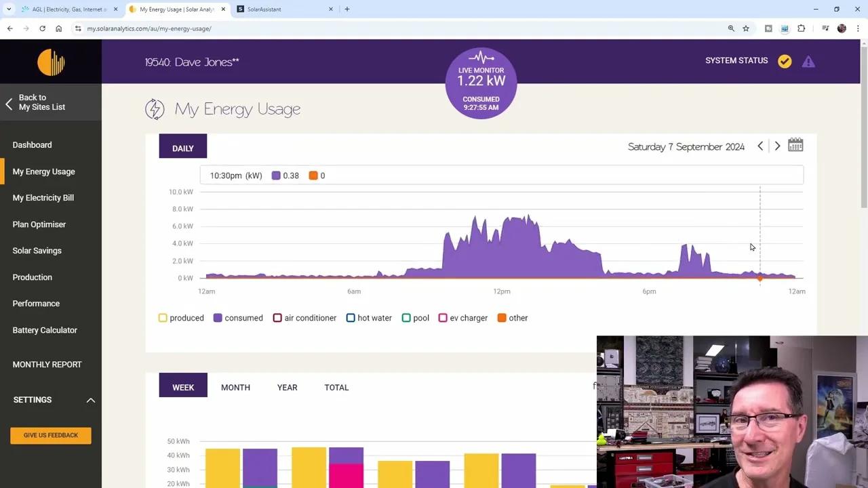Click the alert triangle next to system status

[x=808, y=61]
